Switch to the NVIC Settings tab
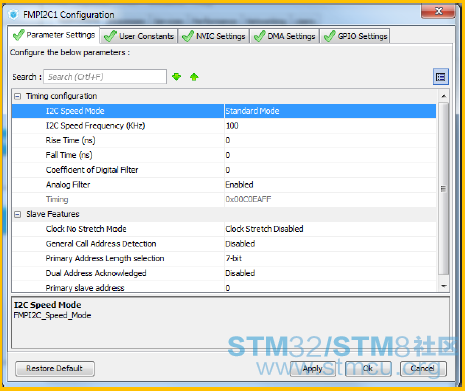The width and height of the screenshot is (465, 392). [214, 36]
